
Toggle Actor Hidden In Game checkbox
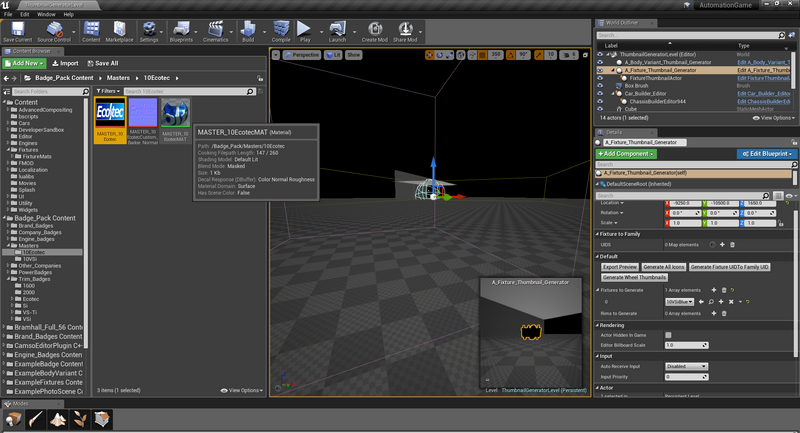pyautogui.click(x=669, y=335)
